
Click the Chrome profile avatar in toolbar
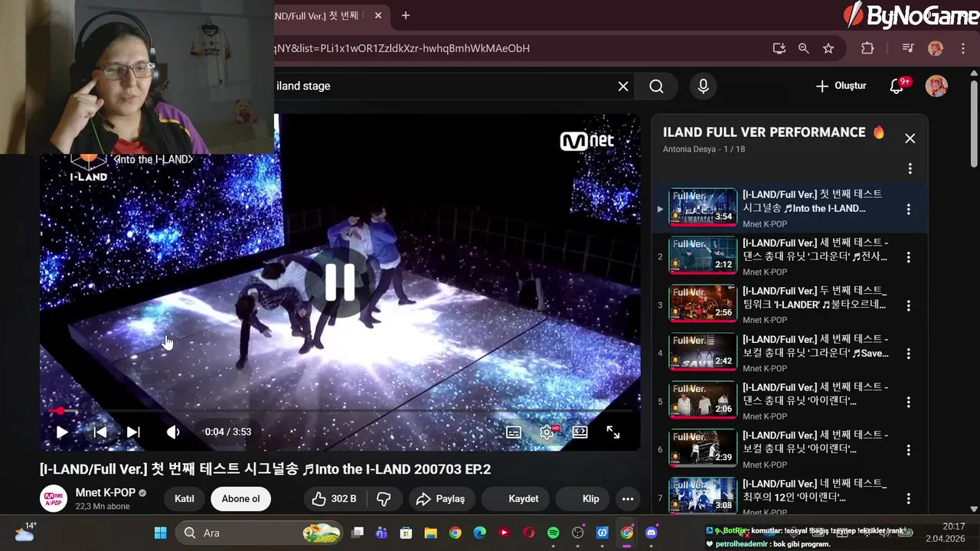[x=936, y=48]
